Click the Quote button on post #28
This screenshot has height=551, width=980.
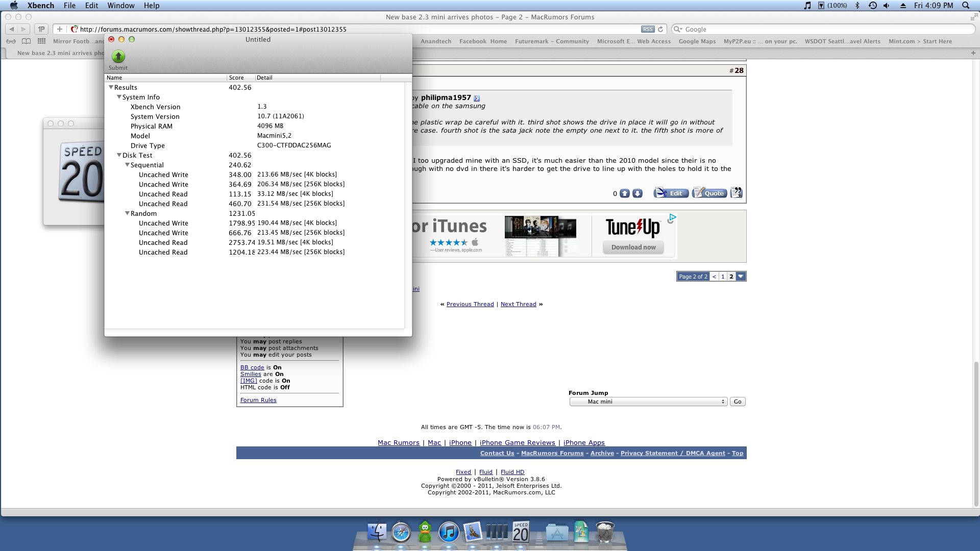(x=709, y=193)
